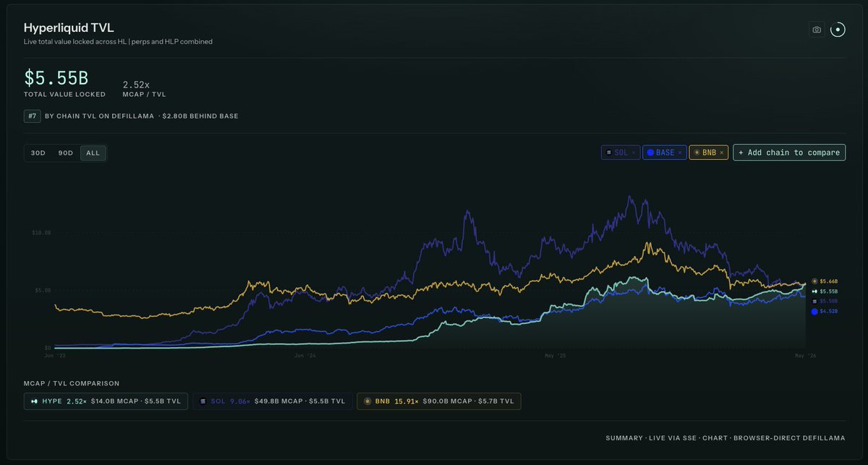Switch chart range to 30D
The height and width of the screenshot is (465, 868).
point(38,153)
